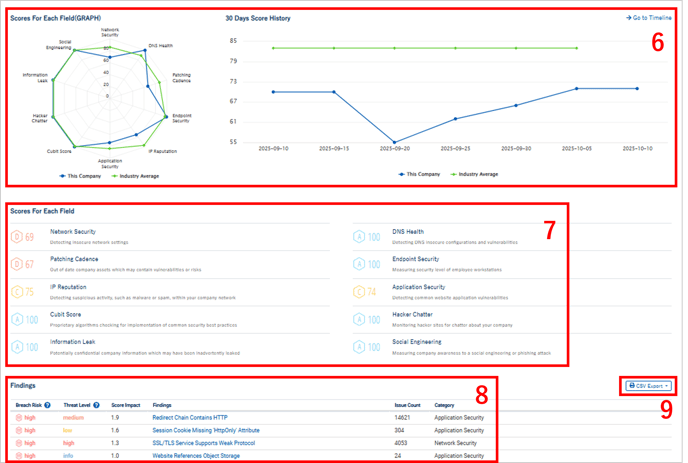Viewport: 688px width, 463px height.
Task: Click the IP Reputation grade C badge
Action: pyautogui.click(x=17, y=293)
